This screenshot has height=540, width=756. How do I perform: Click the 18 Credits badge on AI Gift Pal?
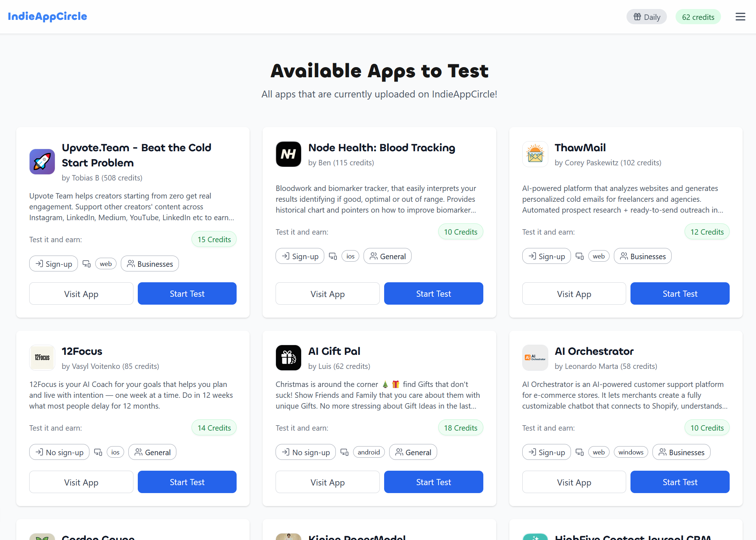pyautogui.click(x=460, y=428)
